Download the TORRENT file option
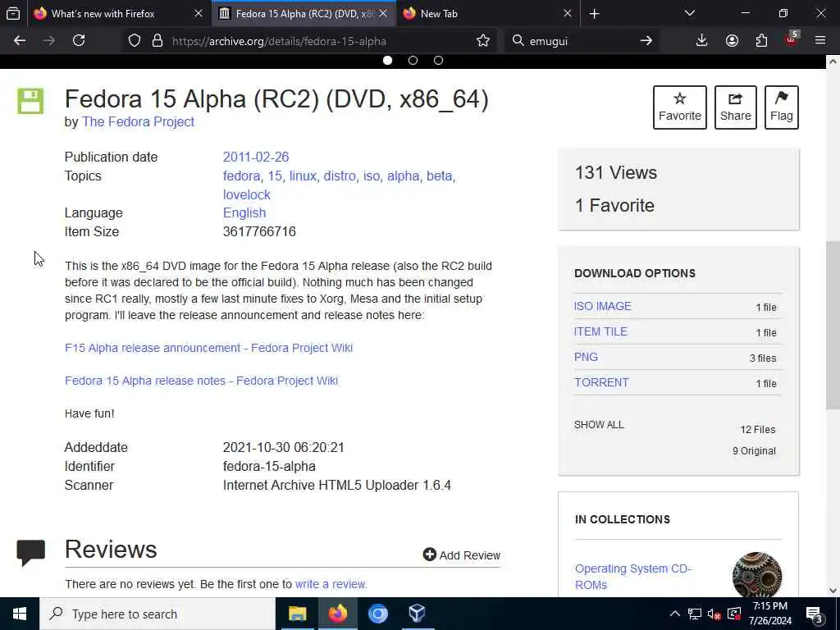The width and height of the screenshot is (840, 630). (601, 382)
